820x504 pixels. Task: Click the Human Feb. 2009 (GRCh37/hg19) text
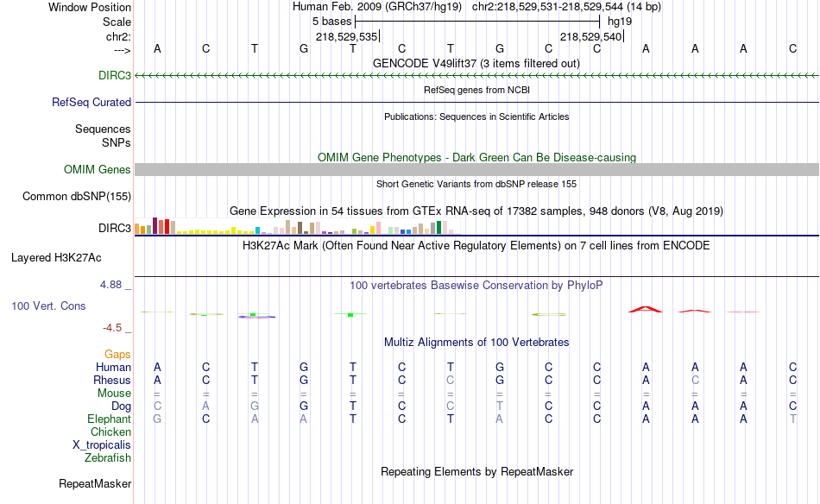(x=377, y=7)
